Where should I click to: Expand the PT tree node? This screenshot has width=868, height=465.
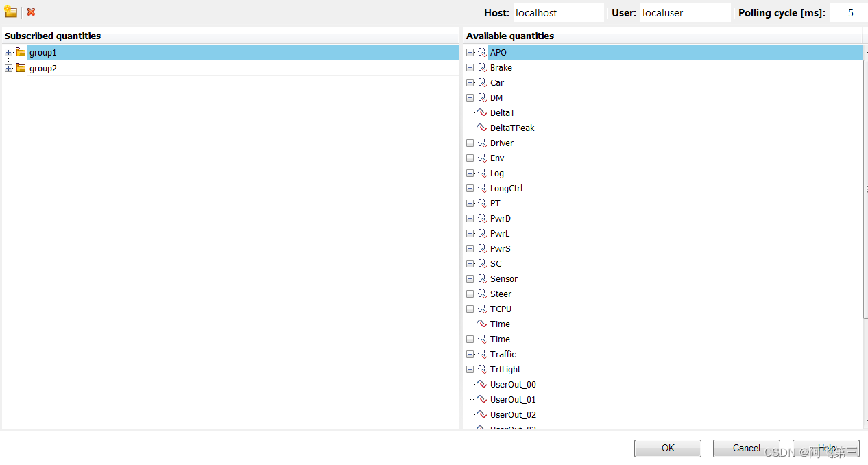[470, 204]
